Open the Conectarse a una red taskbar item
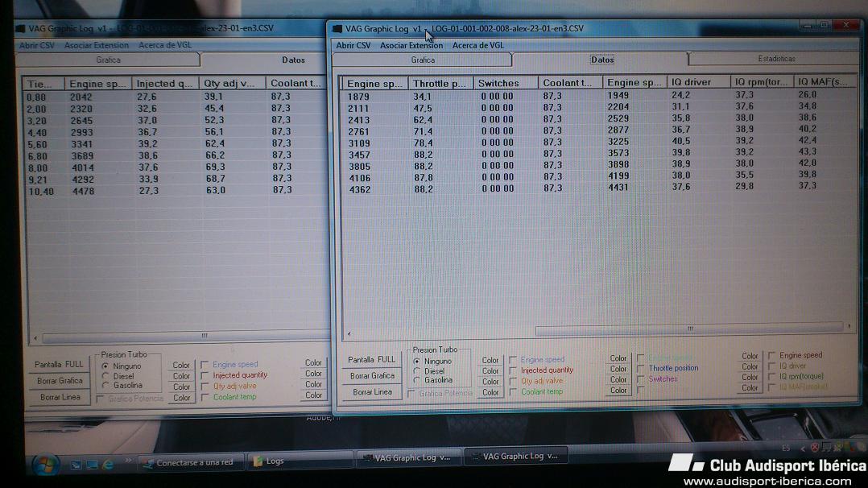The height and width of the screenshot is (488, 868). pos(190,462)
